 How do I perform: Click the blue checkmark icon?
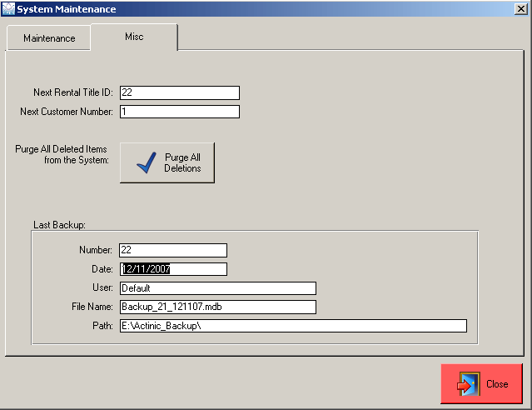click(147, 162)
